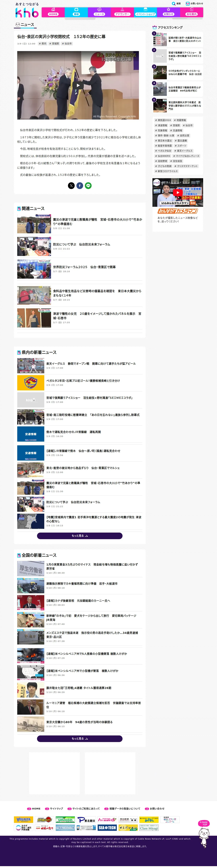Select the # 交通情報 tag
217x868 pixels.
click(x=176, y=130)
